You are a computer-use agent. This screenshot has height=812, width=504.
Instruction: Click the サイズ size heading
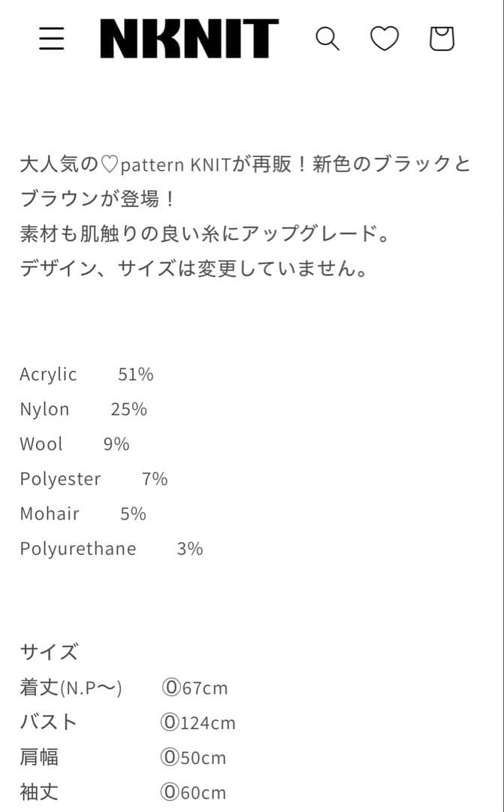coord(49,653)
